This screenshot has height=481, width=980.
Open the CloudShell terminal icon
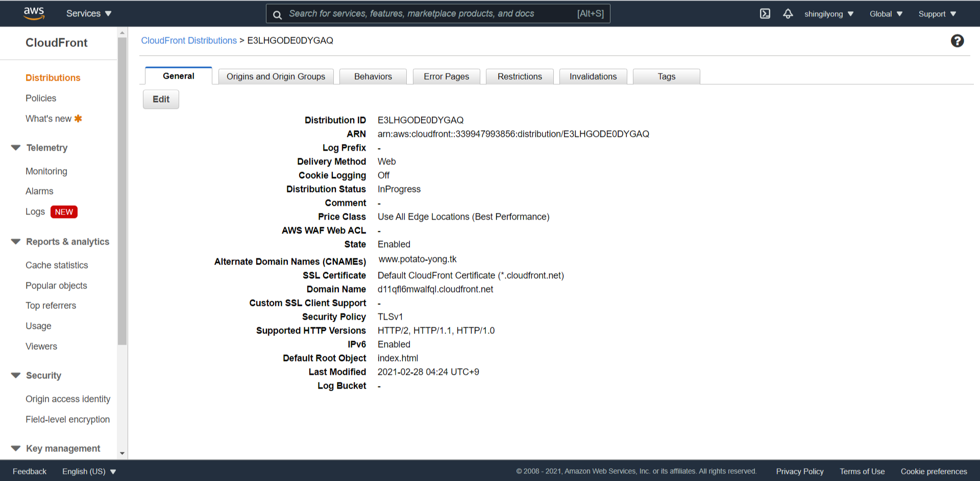click(765, 14)
